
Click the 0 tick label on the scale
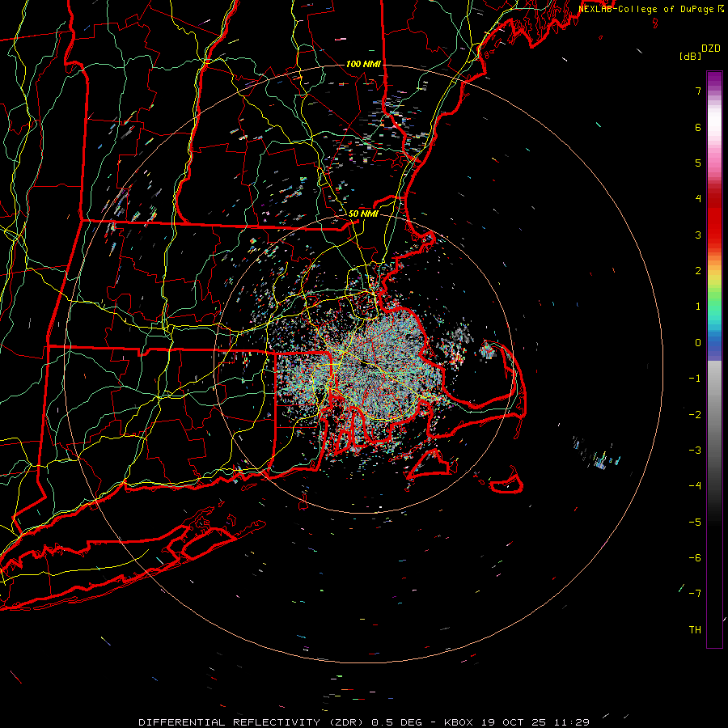click(698, 343)
